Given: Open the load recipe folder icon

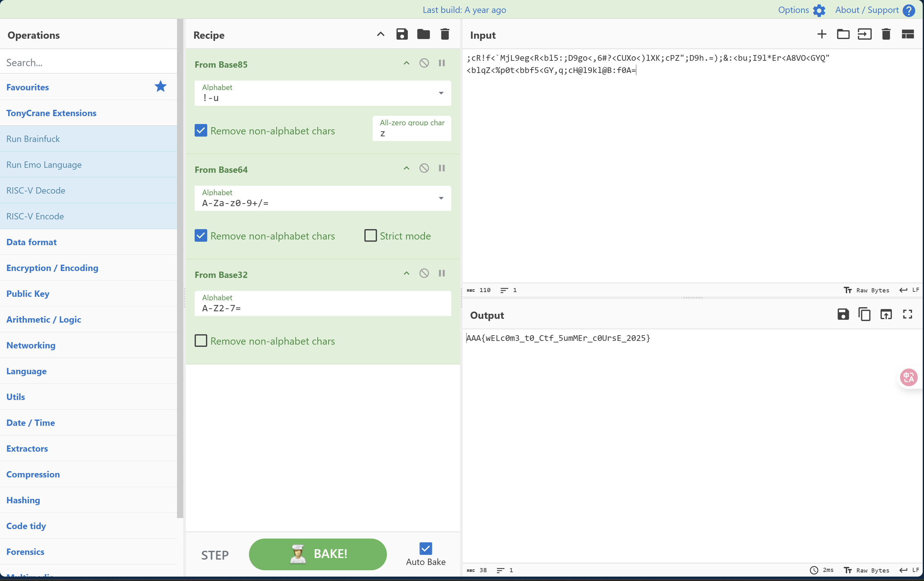Looking at the screenshot, I should pyautogui.click(x=423, y=35).
